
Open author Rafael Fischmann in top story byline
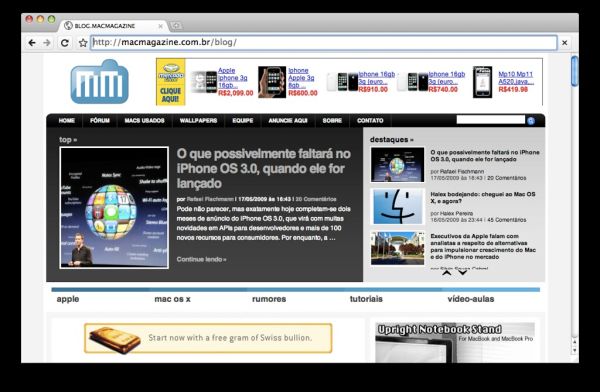[210, 199]
